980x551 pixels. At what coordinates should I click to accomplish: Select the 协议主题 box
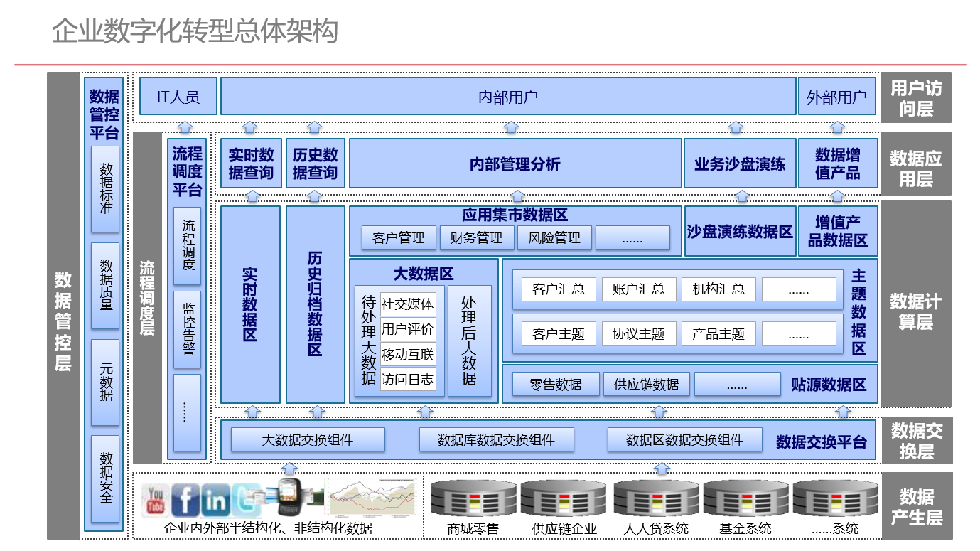point(639,333)
